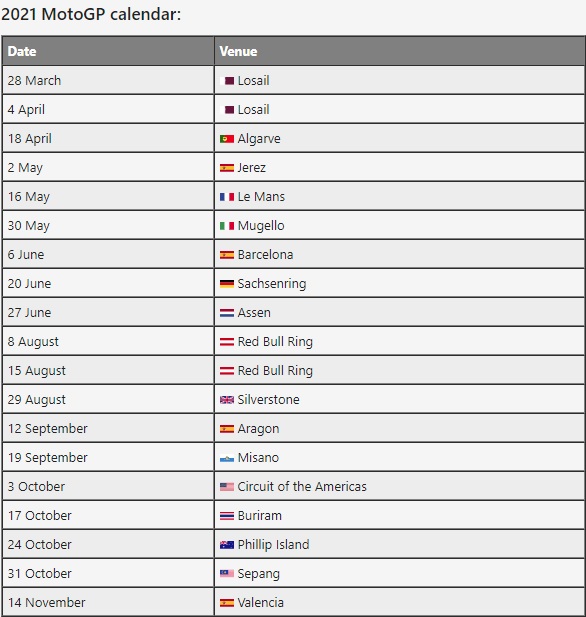Screen dimensions: 586x617
Task: Click the 12 September date cell
Action: click(108, 429)
